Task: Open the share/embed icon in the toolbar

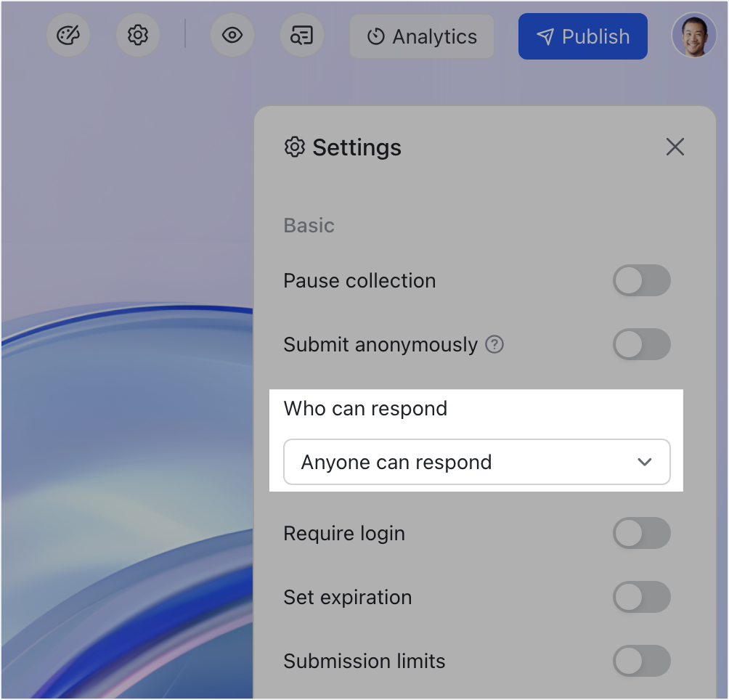Action: tap(302, 36)
